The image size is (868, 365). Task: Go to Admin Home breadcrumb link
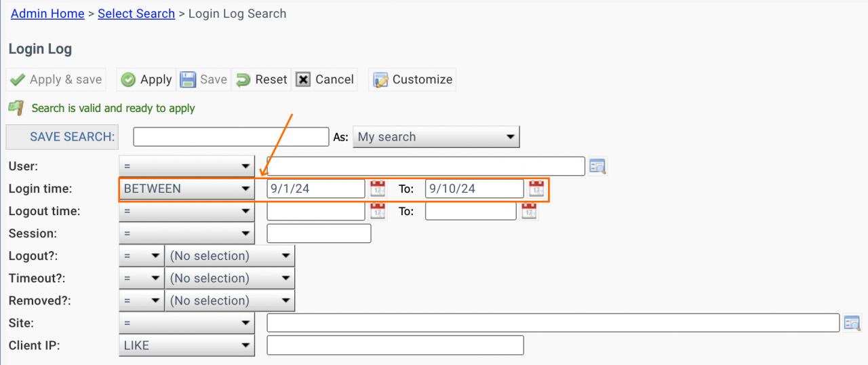coord(47,14)
